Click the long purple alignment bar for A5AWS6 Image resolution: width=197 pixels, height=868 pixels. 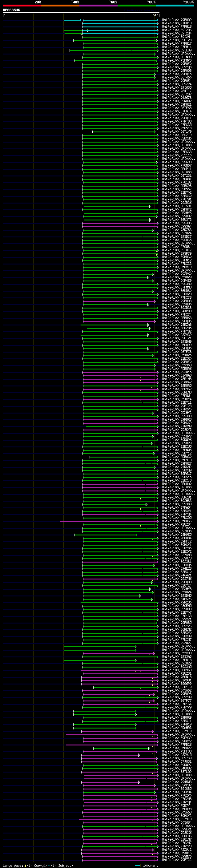coord(109,521)
